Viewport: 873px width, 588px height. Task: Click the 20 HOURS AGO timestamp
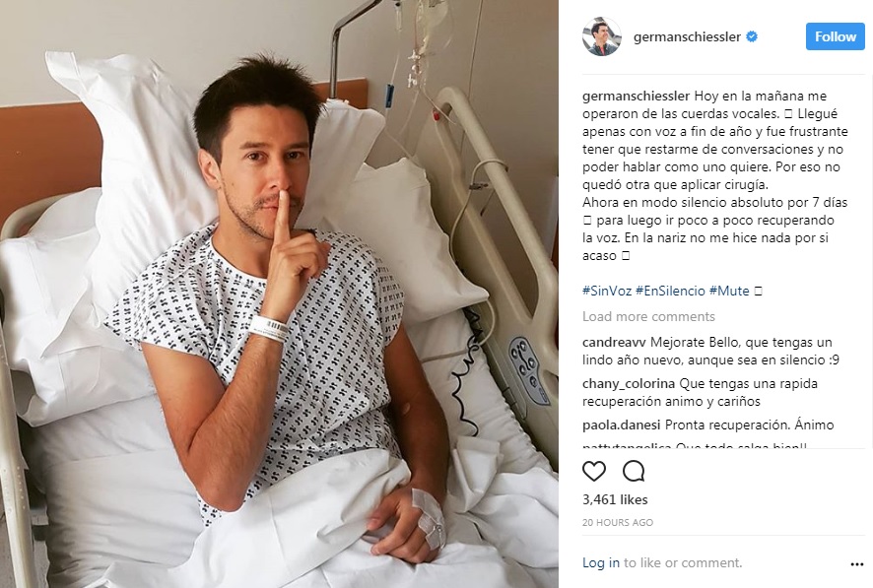618,522
